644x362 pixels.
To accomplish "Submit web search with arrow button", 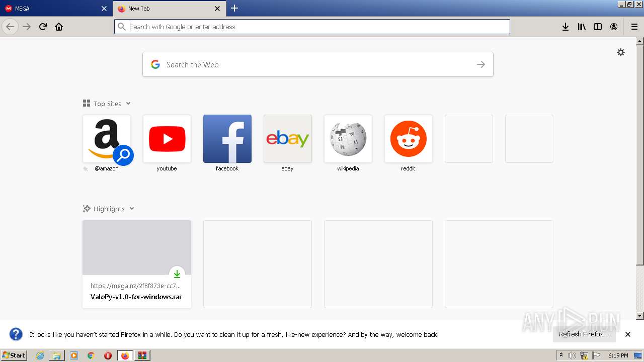I will (x=481, y=64).
